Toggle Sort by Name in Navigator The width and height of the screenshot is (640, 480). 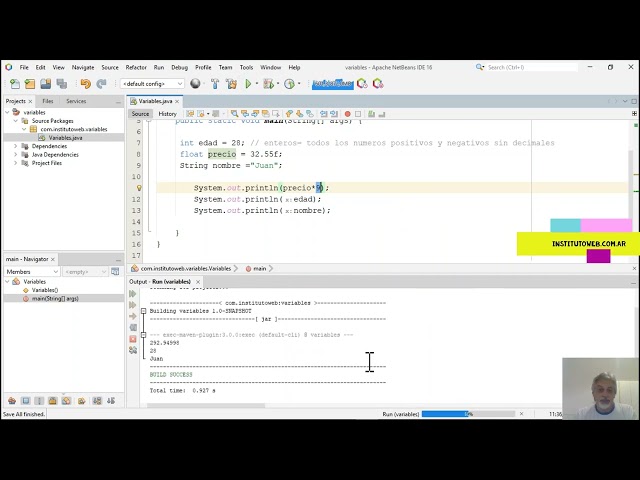click(97, 401)
